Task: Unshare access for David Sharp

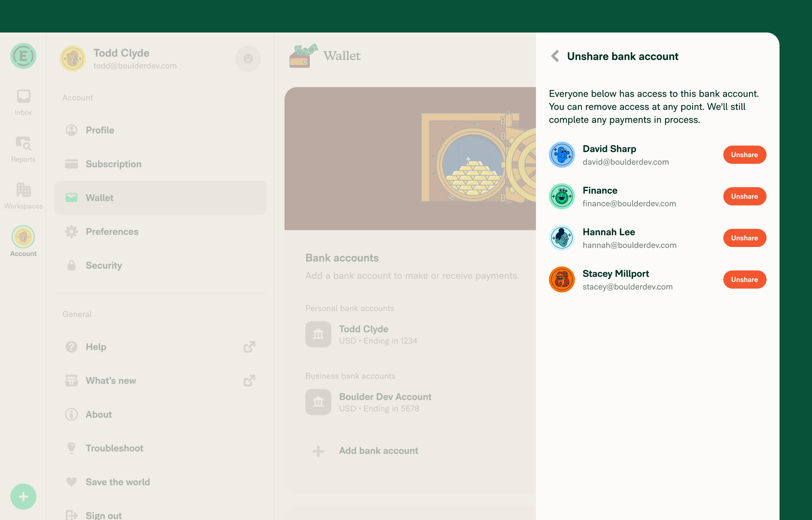Action: click(x=744, y=155)
